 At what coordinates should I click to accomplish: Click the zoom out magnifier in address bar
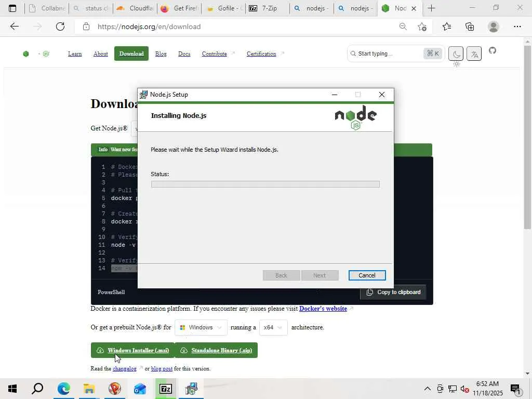[403, 26]
